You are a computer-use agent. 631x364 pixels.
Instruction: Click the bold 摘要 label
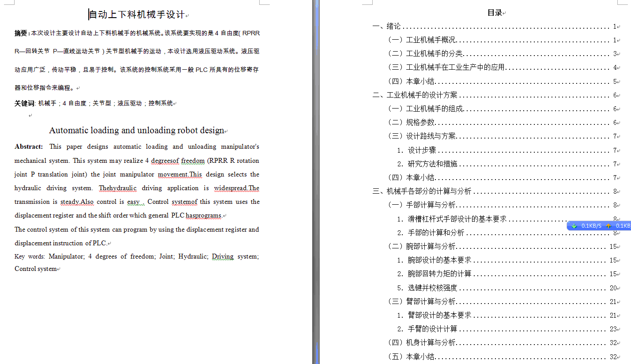[x=21, y=33]
